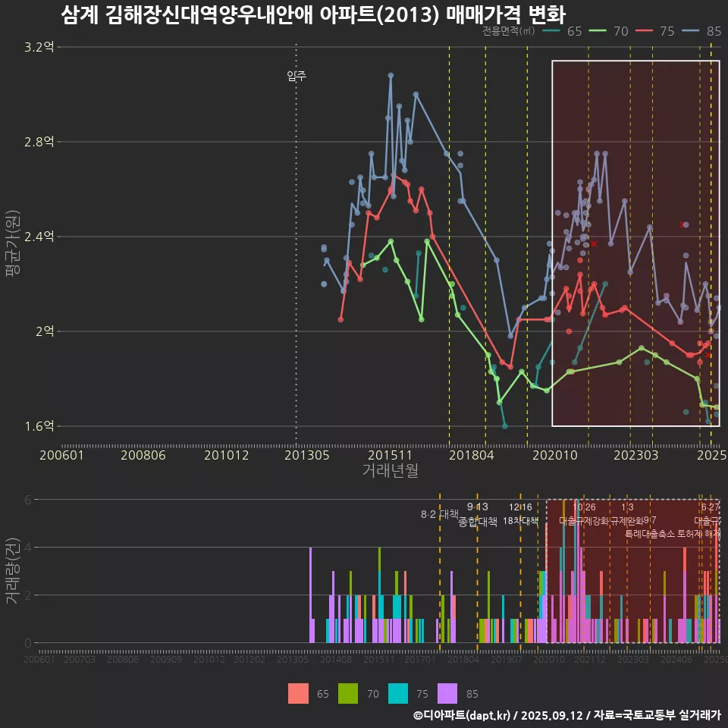Click the lowest 65㎡ point near 1.6억

(505, 425)
